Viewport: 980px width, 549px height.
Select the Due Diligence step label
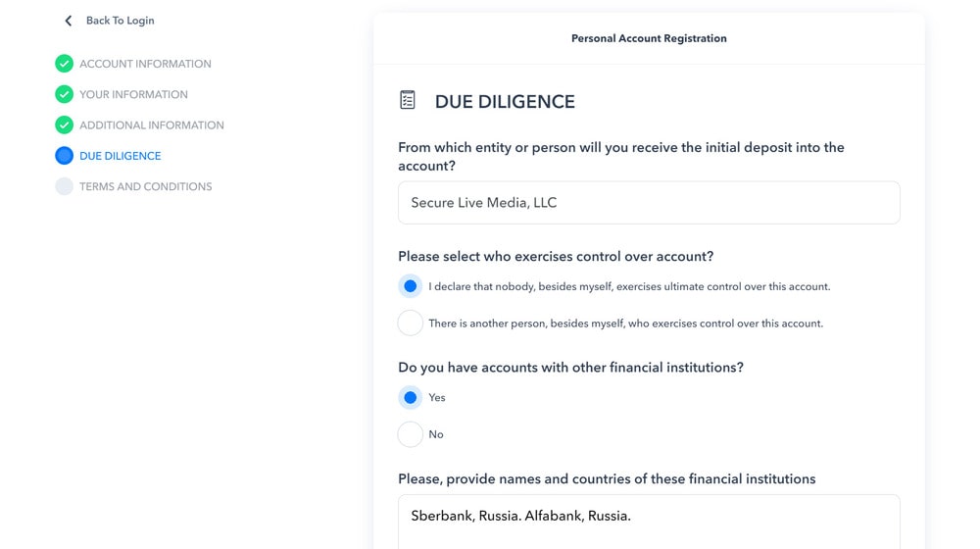pos(120,156)
